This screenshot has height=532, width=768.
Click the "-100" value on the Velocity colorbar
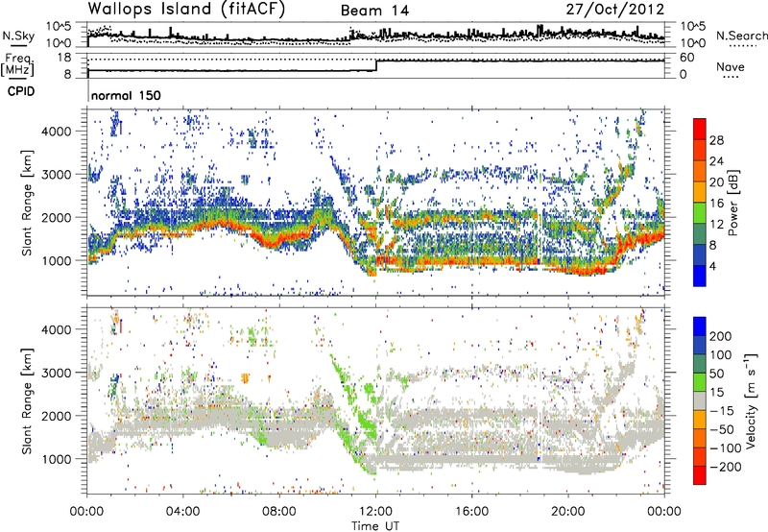click(726, 448)
